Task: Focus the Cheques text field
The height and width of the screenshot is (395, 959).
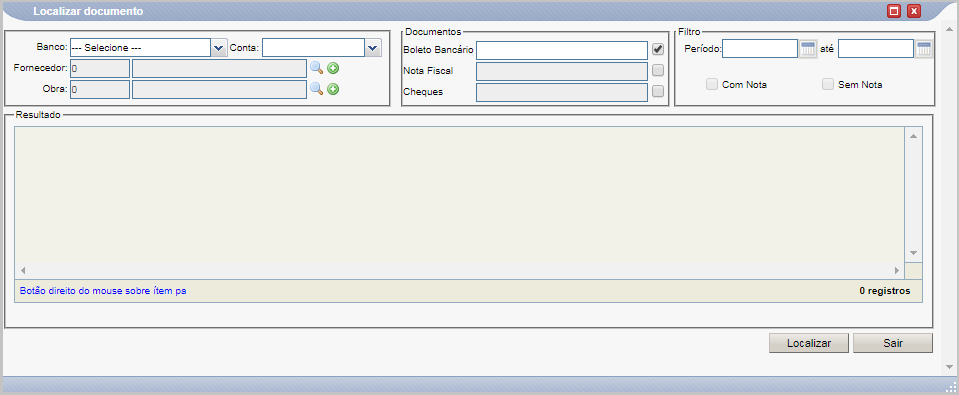Action: [x=561, y=92]
